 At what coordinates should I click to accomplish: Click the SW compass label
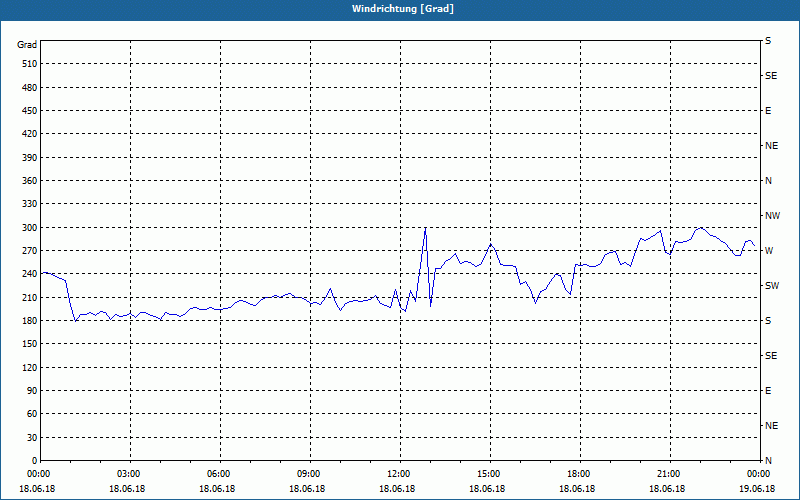pos(772,286)
